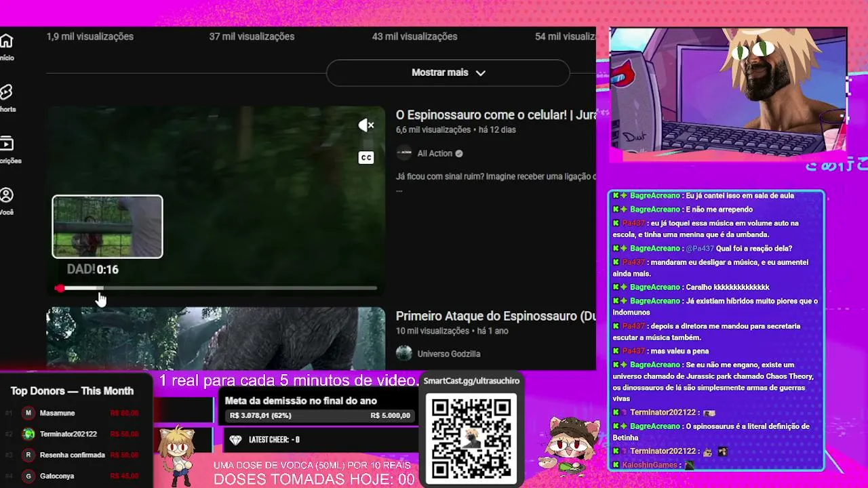Click the 'DAD! 0:16' seek timestamp label
This screenshot has width=868, height=488.
click(x=93, y=270)
